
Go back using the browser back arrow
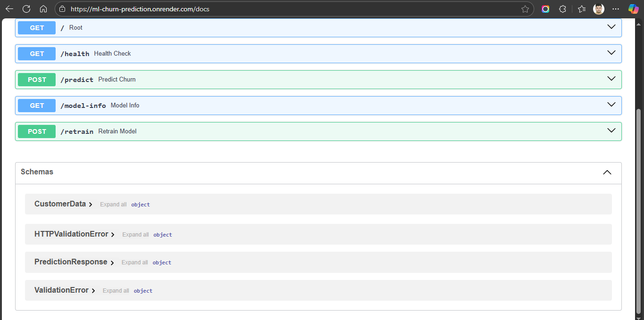pyautogui.click(x=9, y=9)
